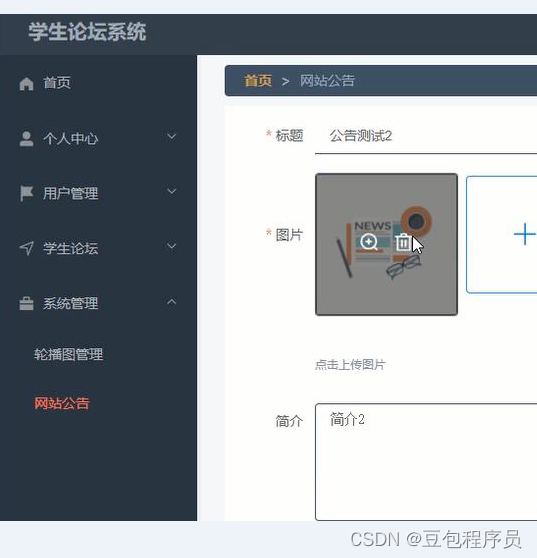The width and height of the screenshot is (537, 558).
Task: Click 网站公告 in the breadcrumb
Action: 327,80
